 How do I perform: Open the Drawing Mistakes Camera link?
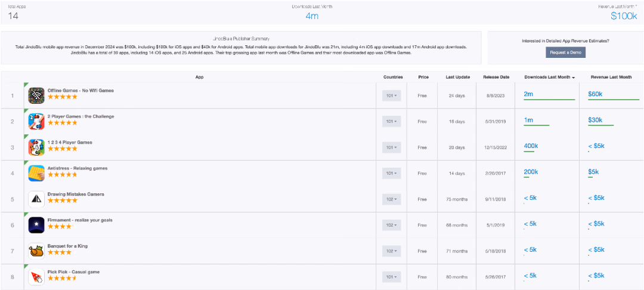coord(76,194)
